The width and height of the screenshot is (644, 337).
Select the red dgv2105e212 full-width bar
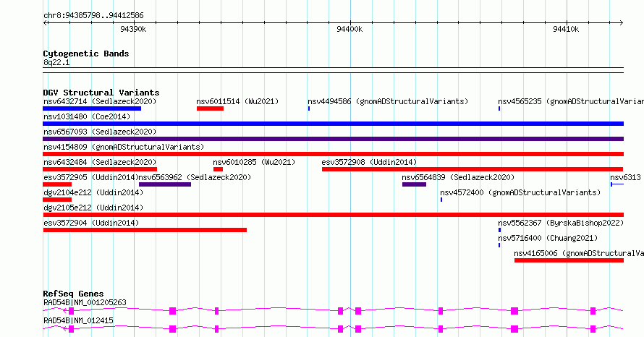[334, 215]
